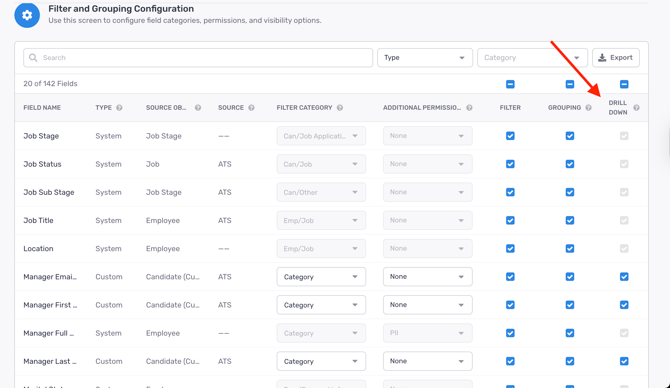
Task: Click the Job Status field name
Action: [42, 164]
